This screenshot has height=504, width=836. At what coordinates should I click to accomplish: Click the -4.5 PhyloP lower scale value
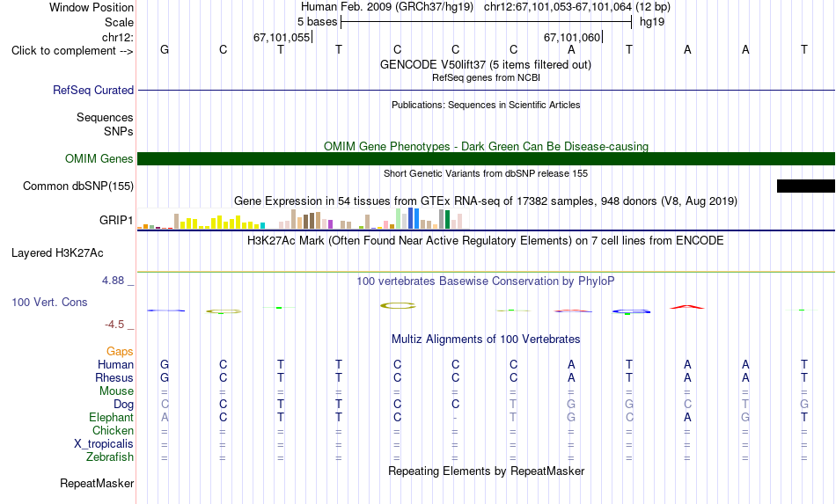(x=114, y=325)
